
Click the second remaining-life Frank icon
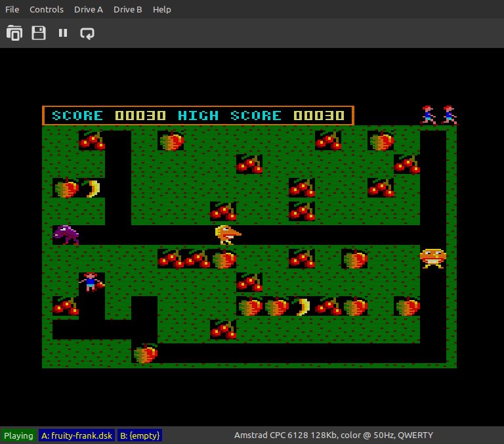pyautogui.click(x=450, y=115)
